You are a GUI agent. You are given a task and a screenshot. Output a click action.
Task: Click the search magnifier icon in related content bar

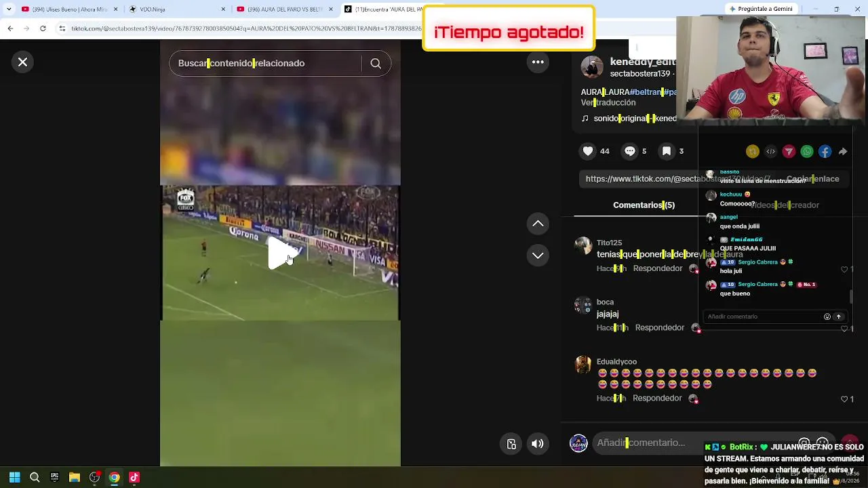[x=376, y=63]
